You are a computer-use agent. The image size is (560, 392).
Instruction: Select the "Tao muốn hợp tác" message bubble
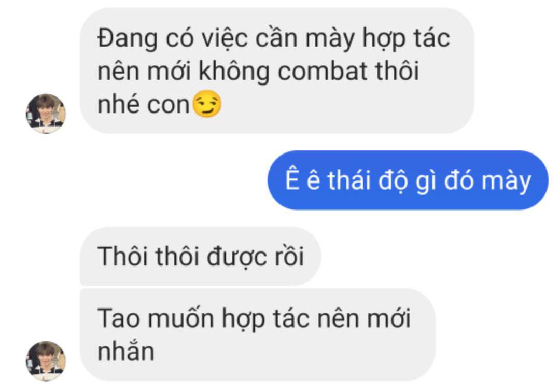click(x=258, y=334)
